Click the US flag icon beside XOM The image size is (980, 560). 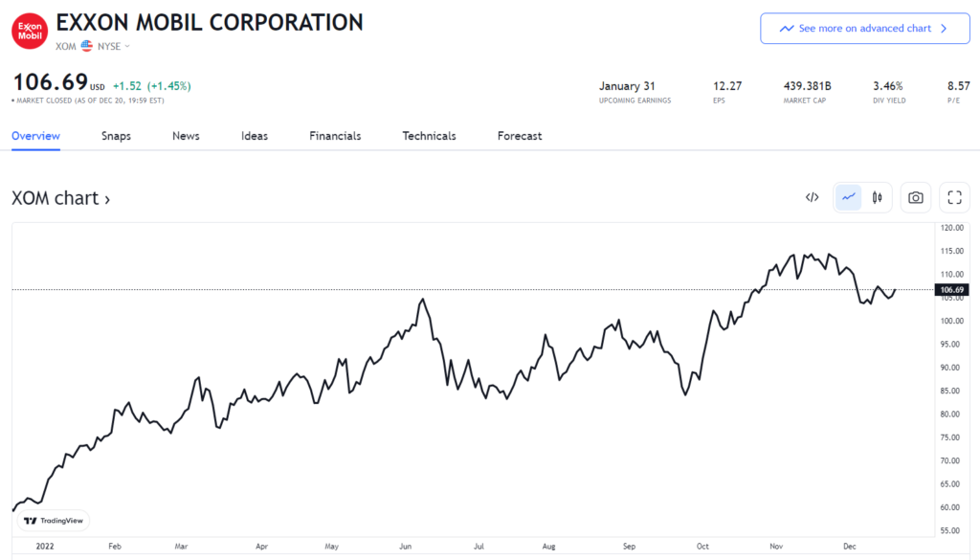coord(86,46)
